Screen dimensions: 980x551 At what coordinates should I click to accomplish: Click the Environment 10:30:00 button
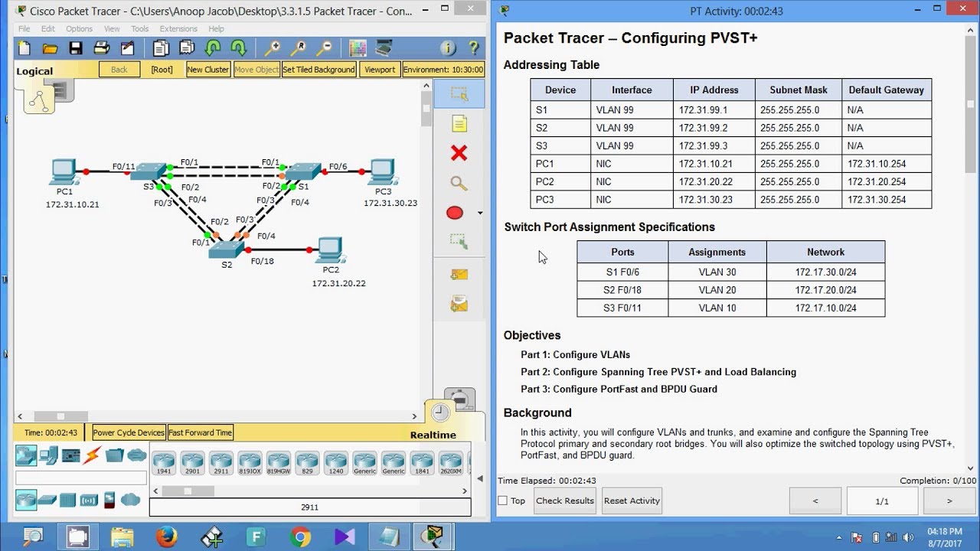point(443,69)
